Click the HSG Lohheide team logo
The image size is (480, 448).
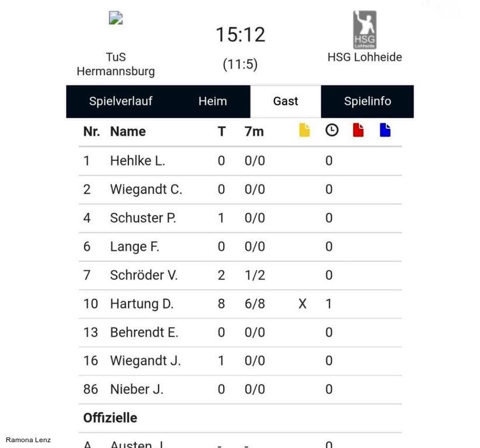click(364, 30)
